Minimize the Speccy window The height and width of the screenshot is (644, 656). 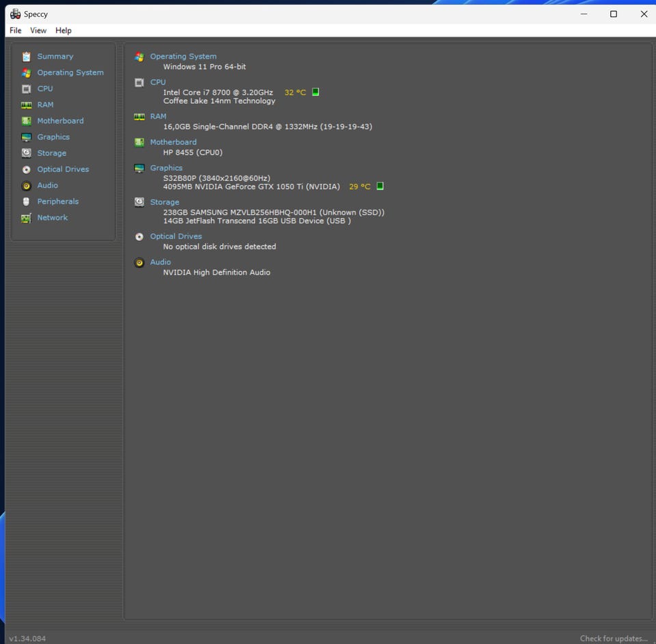point(584,14)
